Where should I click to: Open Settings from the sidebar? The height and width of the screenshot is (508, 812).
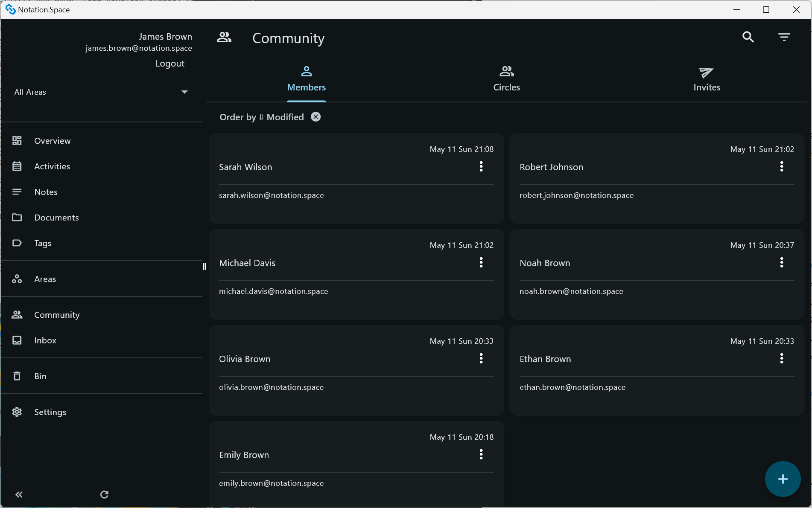coord(50,412)
